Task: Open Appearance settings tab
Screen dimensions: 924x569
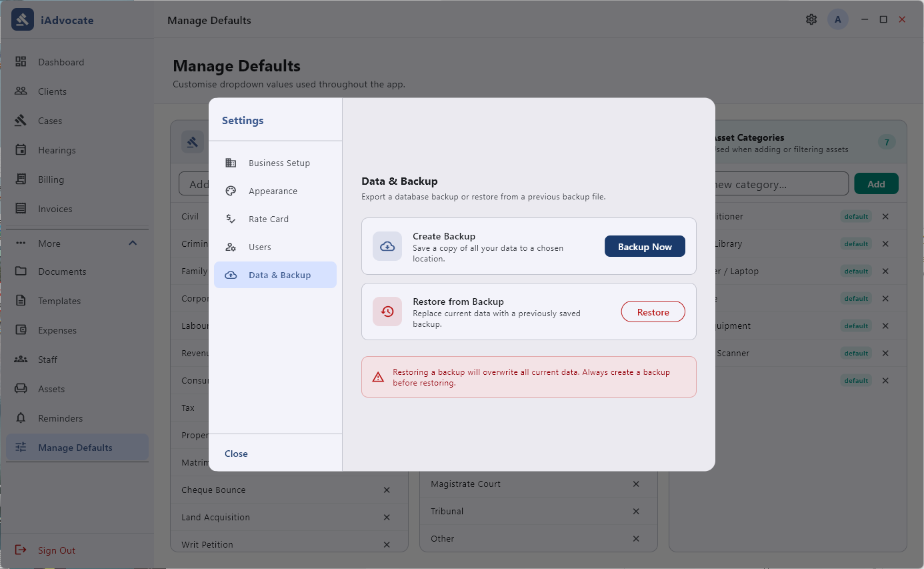Action: 275,191
